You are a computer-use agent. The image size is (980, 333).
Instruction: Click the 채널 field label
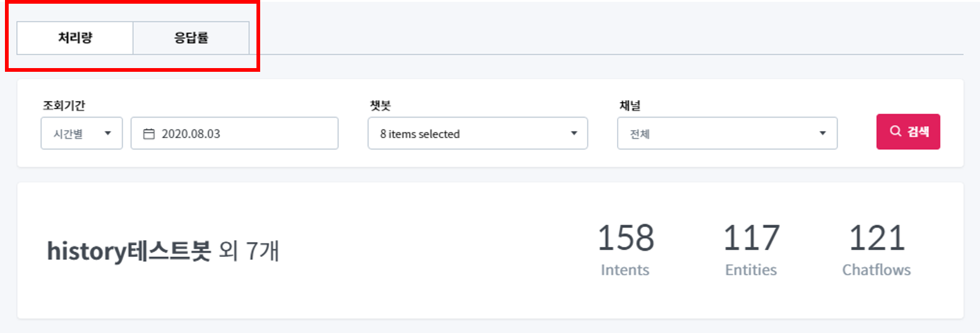630,106
